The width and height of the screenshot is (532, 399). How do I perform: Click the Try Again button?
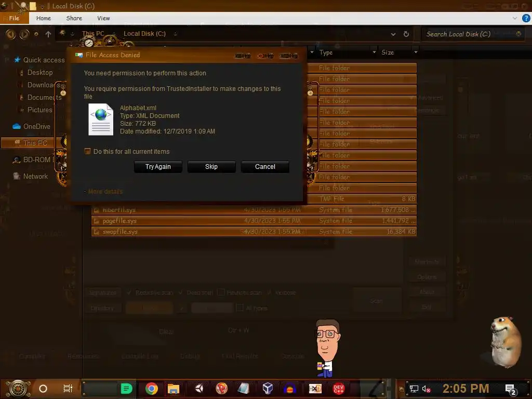pyautogui.click(x=158, y=167)
